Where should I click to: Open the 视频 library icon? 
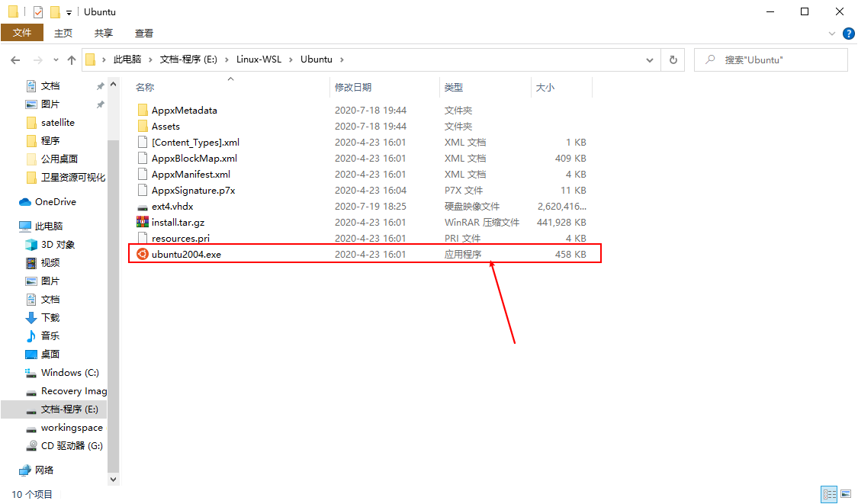coord(31,262)
